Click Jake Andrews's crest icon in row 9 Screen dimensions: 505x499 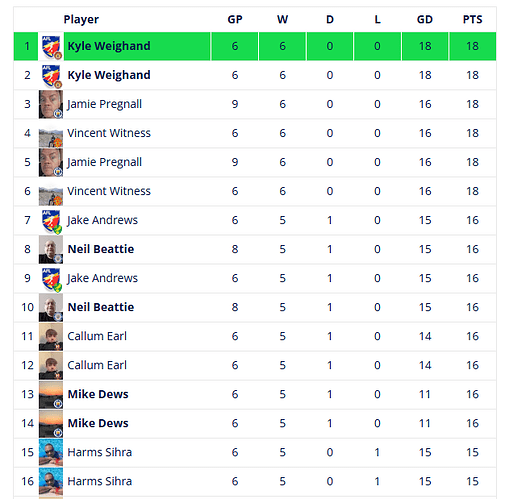tap(51, 278)
